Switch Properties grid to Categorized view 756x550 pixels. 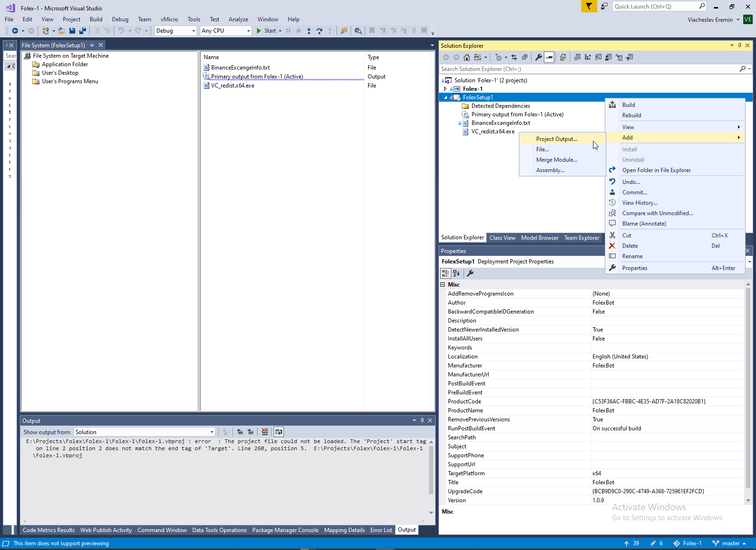click(x=446, y=273)
